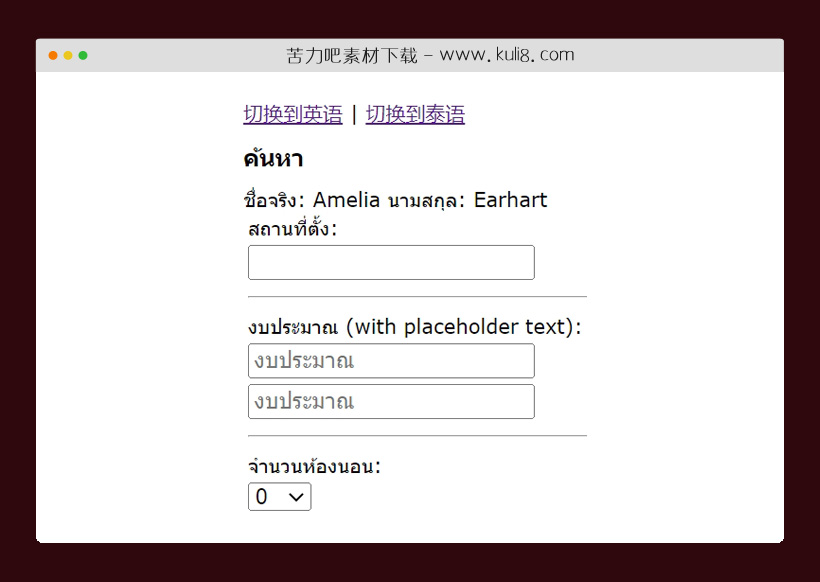The width and height of the screenshot is (820, 582).
Task: Select the second งบประมาณ placeholder input
Action: point(391,402)
